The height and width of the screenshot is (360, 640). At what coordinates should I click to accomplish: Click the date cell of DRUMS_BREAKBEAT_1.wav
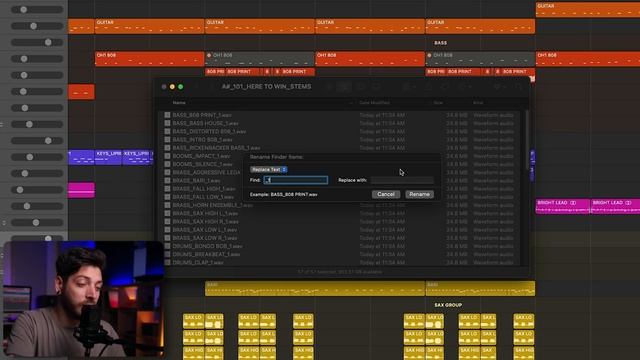[x=382, y=254]
